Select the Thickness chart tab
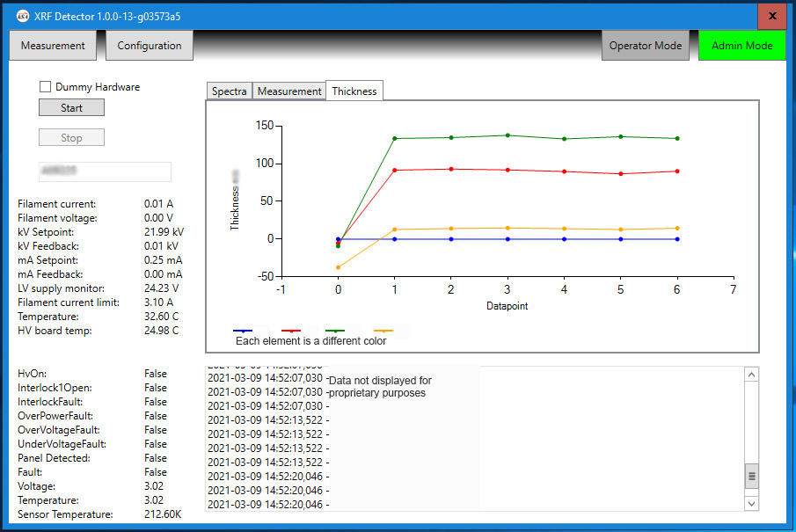The width and height of the screenshot is (796, 532). coord(354,91)
